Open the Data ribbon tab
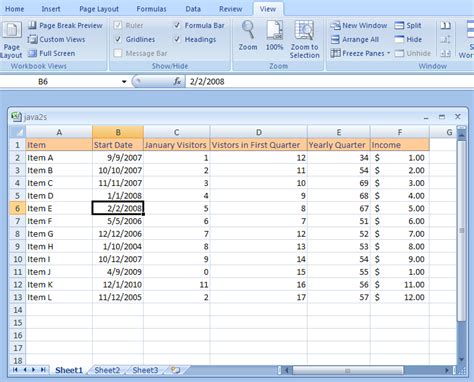The width and height of the screenshot is (474, 382). tap(193, 9)
